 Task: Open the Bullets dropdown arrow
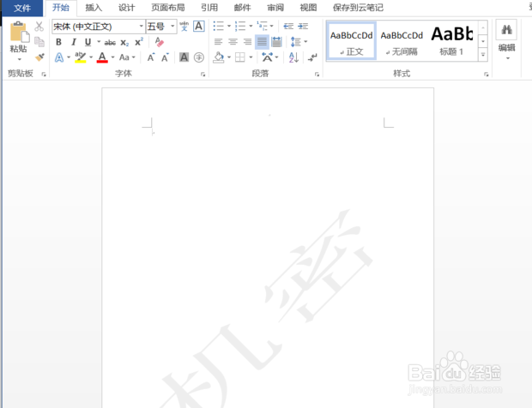click(x=229, y=26)
